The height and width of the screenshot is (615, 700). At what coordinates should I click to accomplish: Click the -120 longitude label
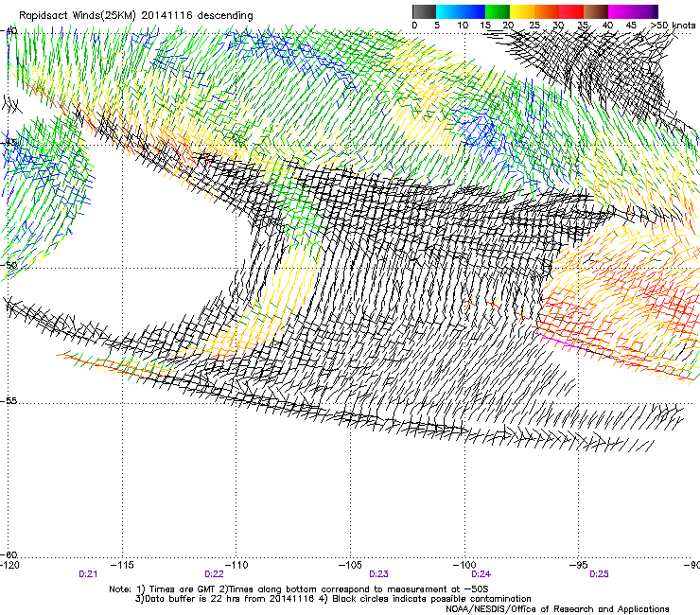9,565
